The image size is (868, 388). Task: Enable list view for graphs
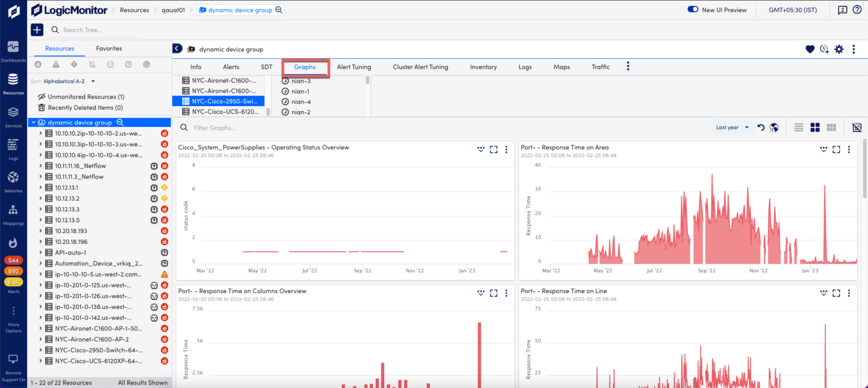[798, 127]
